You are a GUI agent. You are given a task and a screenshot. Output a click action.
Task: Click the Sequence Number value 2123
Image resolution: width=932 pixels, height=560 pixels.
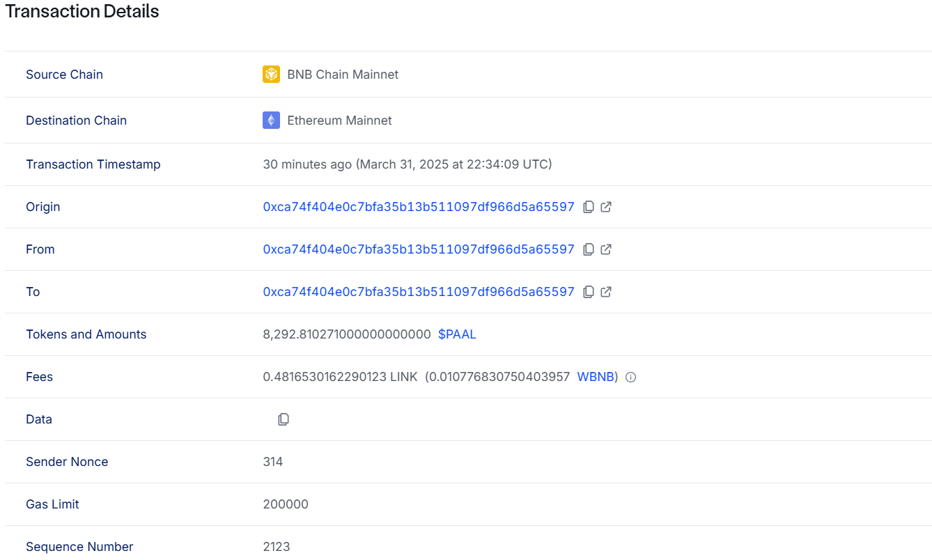click(x=277, y=547)
